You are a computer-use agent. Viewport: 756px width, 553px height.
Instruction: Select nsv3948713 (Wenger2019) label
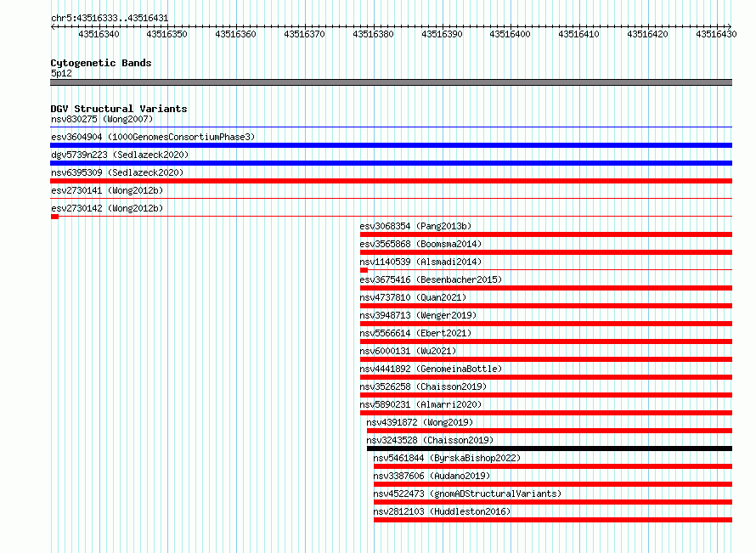point(418,315)
